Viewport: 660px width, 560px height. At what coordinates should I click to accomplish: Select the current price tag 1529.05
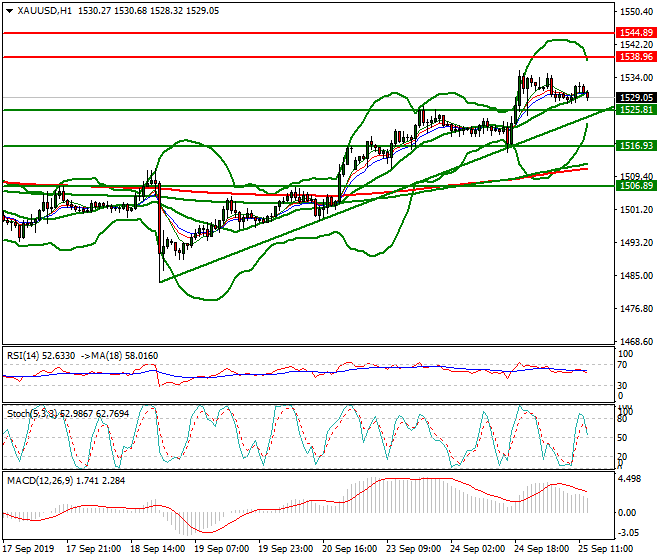pos(636,98)
